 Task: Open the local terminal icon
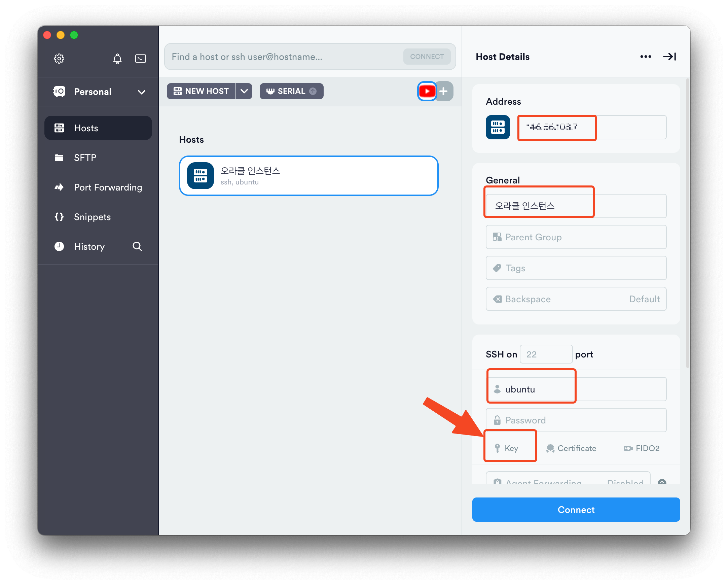[141, 59]
